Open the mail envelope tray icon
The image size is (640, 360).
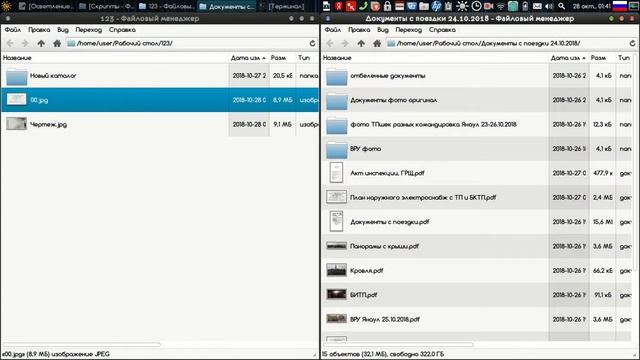coord(537,6)
